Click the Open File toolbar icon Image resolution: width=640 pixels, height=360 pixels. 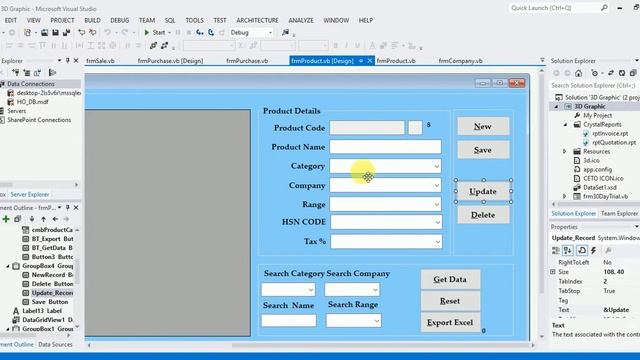point(44,32)
